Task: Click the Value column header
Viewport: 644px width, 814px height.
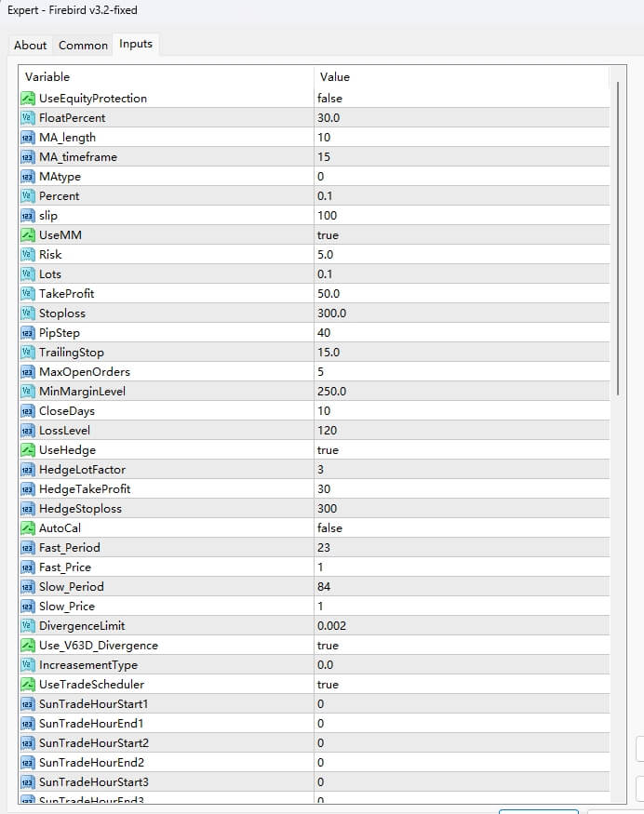Action: pyautogui.click(x=335, y=77)
